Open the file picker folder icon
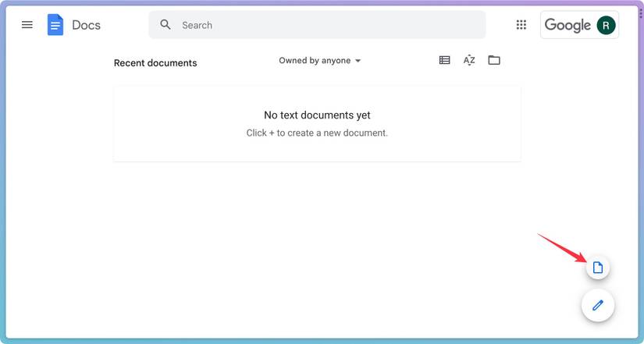This screenshot has width=644, height=344. (x=494, y=60)
